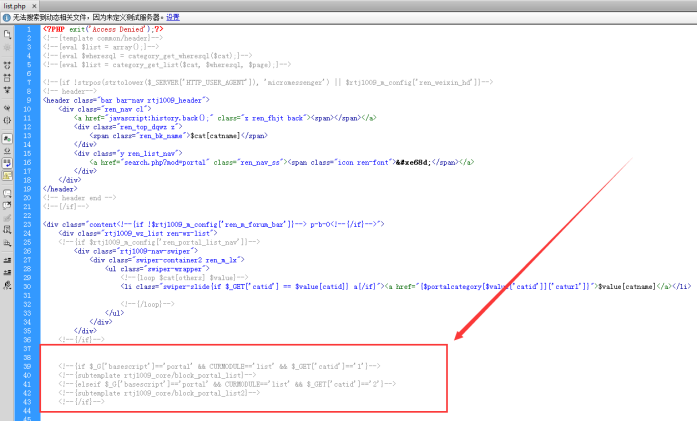697x422 pixels.
Task: Click the Apply Comment icon
Action: [7, 193]
